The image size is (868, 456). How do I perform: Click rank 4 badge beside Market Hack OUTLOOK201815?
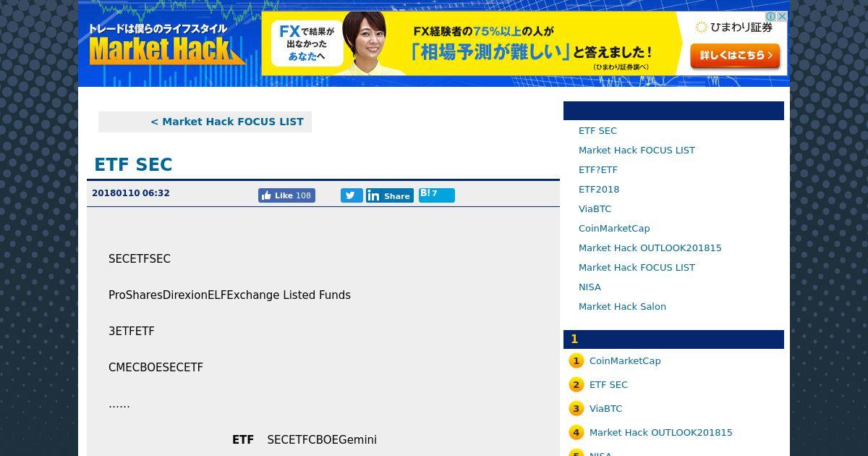[576, 433]
